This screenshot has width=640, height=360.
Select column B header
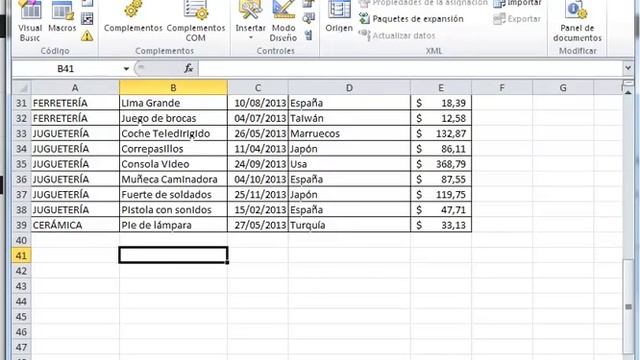point(173,88)
